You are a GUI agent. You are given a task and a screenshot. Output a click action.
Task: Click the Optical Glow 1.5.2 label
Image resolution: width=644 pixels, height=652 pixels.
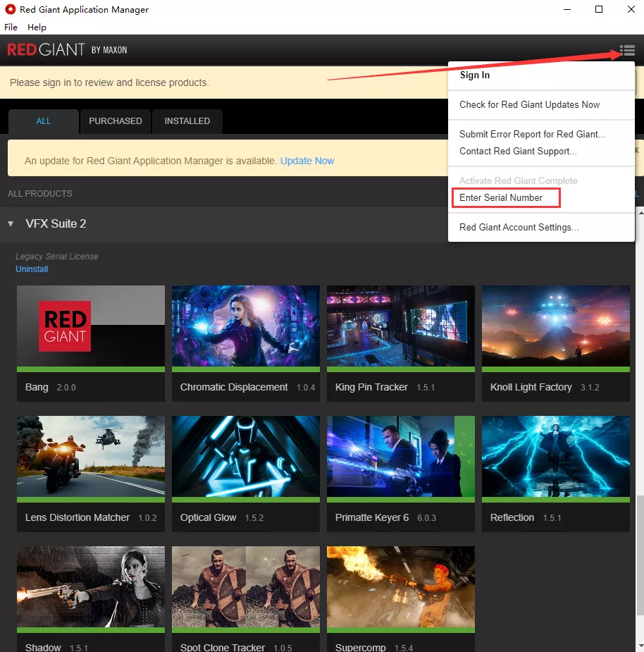click(x=222, y=517)
